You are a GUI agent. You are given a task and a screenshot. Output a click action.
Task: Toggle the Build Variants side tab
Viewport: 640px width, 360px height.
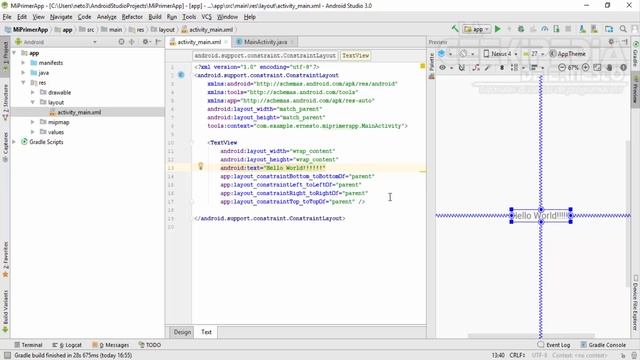click(x=5, y=311)
